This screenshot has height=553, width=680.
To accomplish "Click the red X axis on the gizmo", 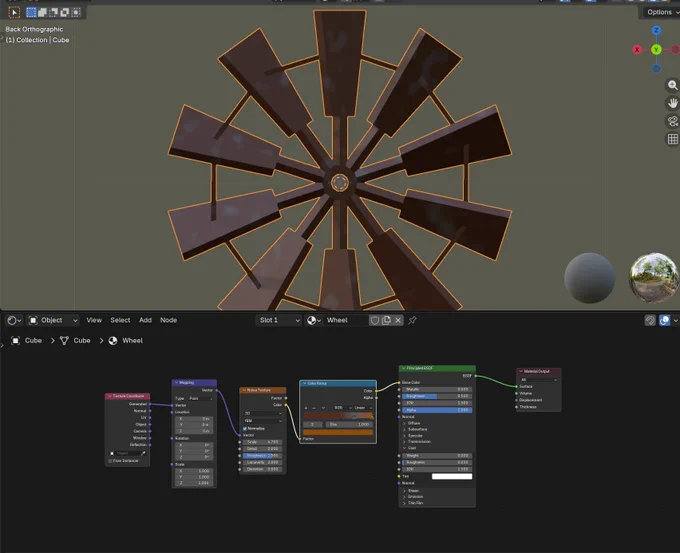I will (x=637, y=49).
